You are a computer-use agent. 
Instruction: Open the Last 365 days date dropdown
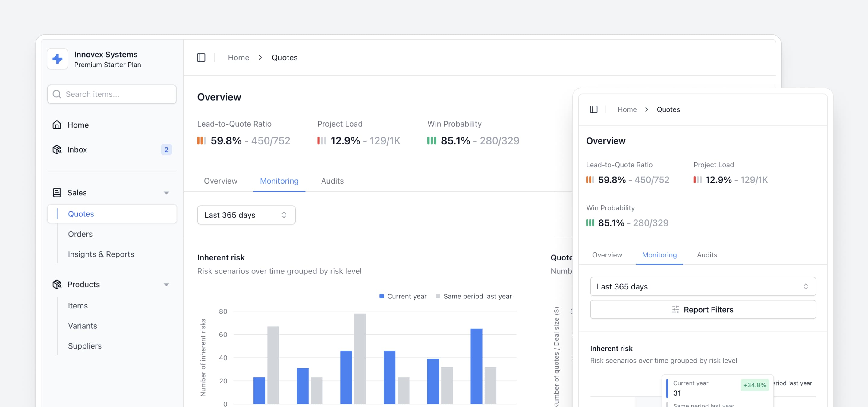pos(246,215)
